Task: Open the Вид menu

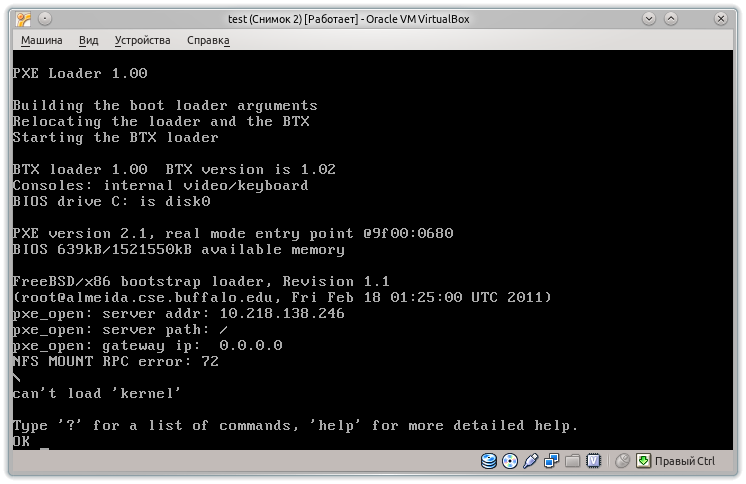Action: (x=88, y=40)
